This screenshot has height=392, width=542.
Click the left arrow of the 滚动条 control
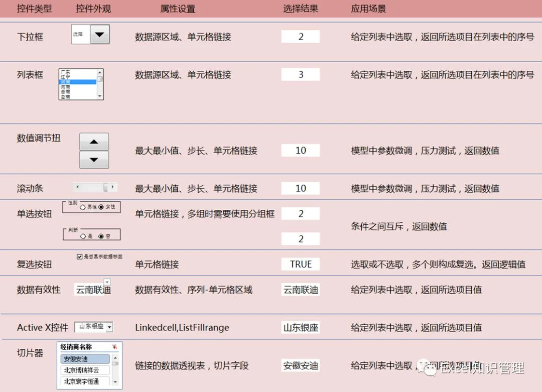pyautogui.click(x=77, y=187)
